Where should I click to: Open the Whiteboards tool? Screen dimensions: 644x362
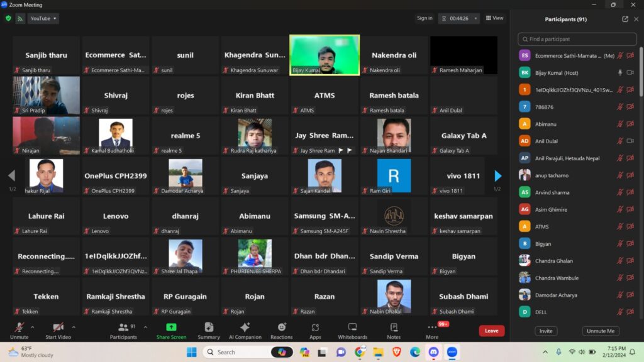pos(352,331)
